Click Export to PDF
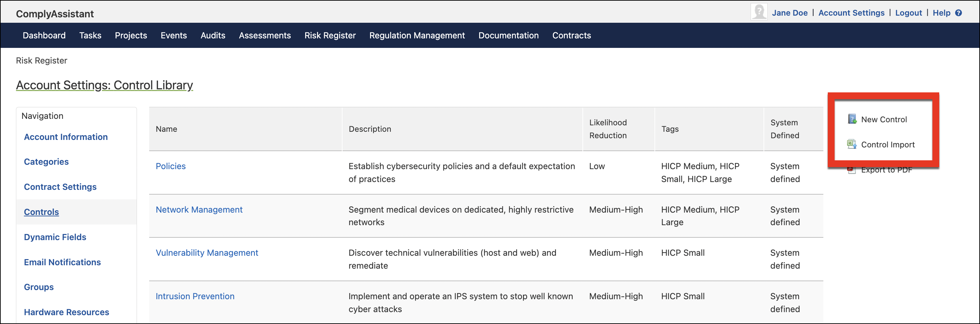Screen dimensions: 980x324 (887, 169)
